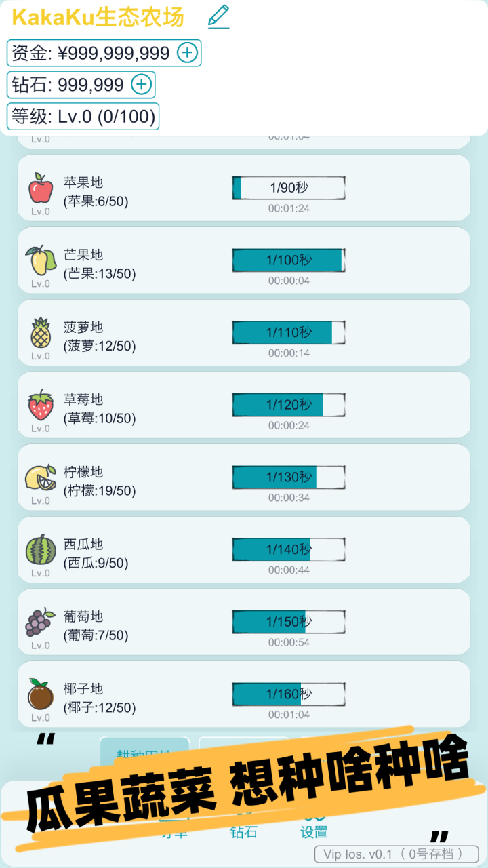Select the 西瓜地 field row label
The height and width of the screenshot is (868, 488).
(x=83, y=545)
